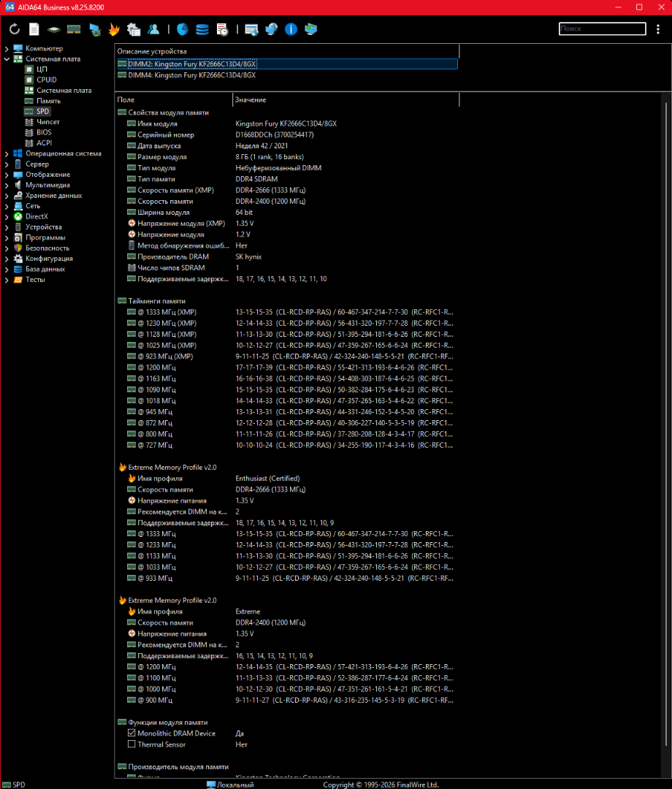Collapse the Системная плата tree node
Image resolution: width=672 pixels, height=789 pixels.
click(7, 58)
